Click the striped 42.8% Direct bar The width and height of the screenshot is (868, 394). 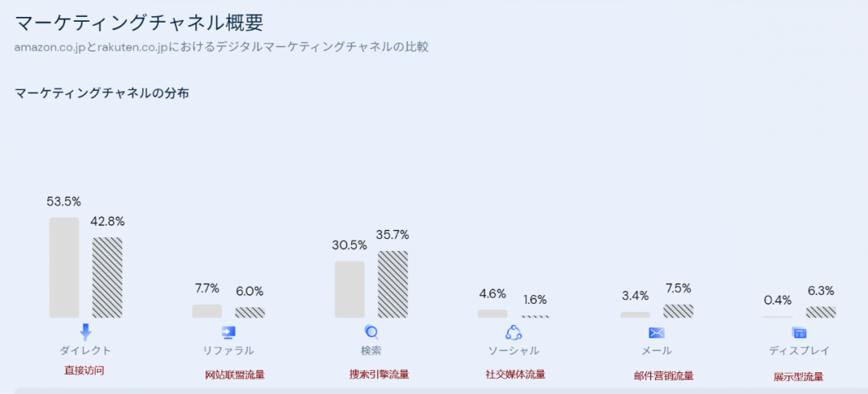[x=107, y=277]
